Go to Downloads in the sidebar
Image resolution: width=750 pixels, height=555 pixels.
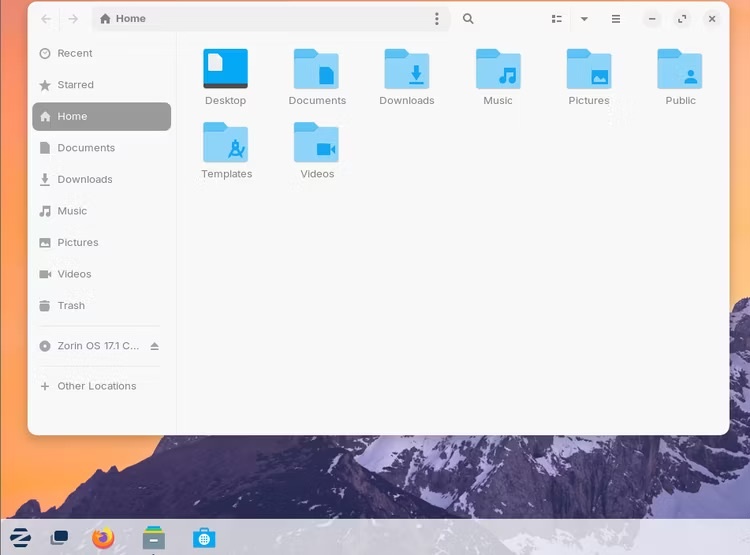(x=101, y=179)
